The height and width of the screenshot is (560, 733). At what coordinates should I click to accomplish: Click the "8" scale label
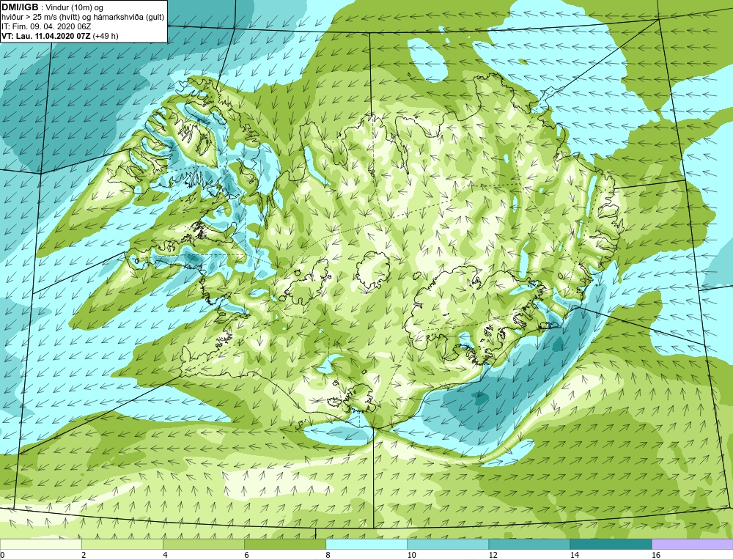(x=328, y=555)
